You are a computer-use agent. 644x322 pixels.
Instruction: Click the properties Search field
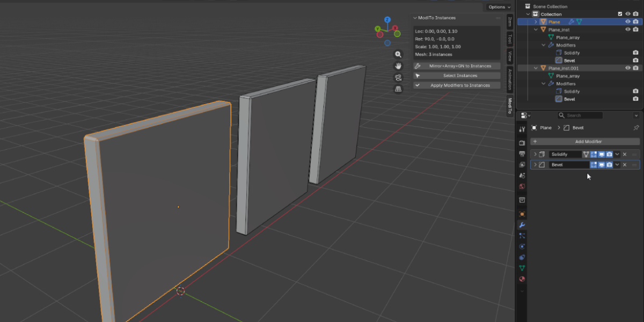click(x=580, y=115)
